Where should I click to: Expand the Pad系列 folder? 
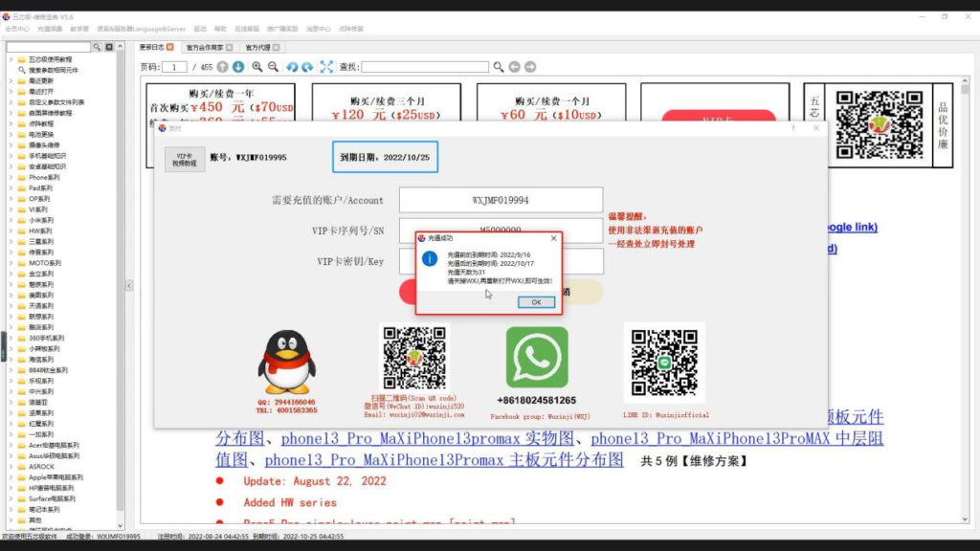click(x=11, y=188)
